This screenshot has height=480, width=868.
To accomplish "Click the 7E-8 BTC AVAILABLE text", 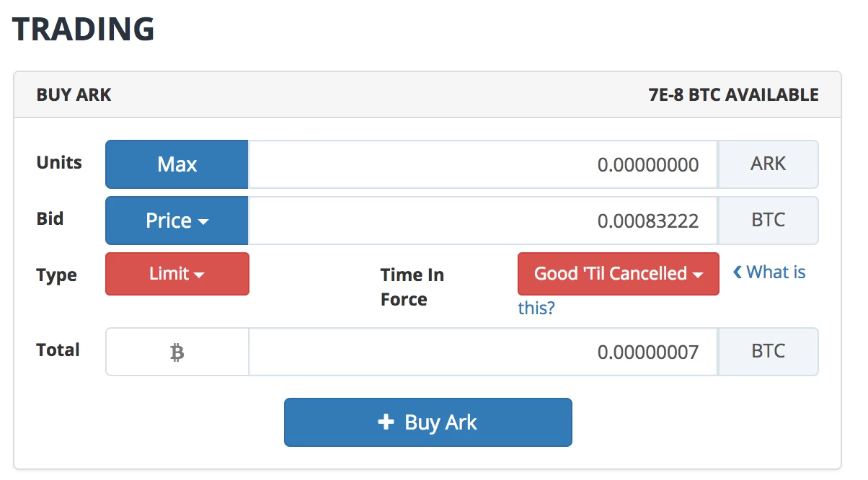I will [x=732, y=94].
